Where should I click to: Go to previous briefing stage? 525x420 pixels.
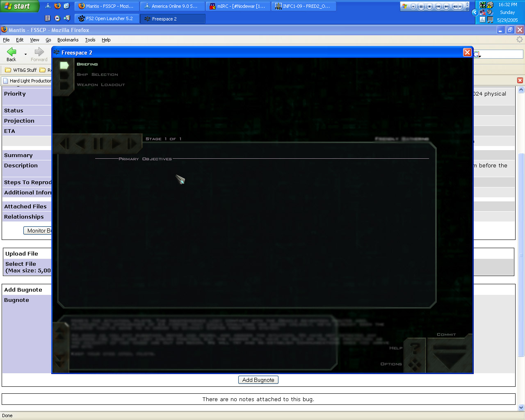(80, 144)
